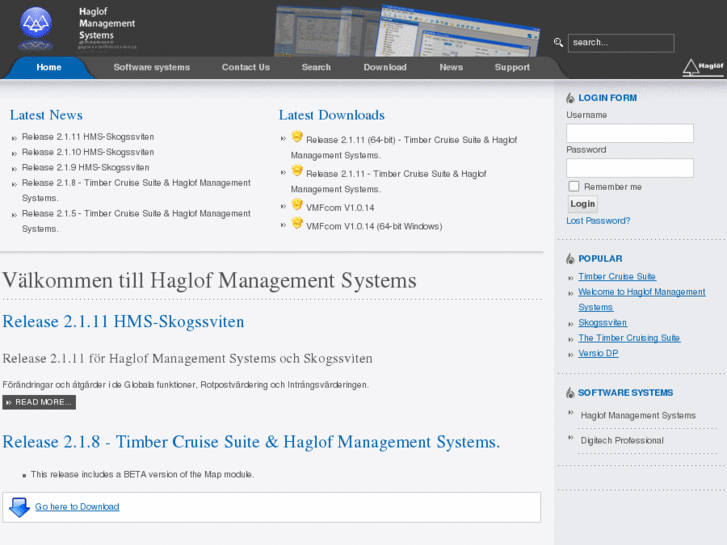Select Haglof Management Systems in Software Systems
Screen dimensions: 727x545
638,416
